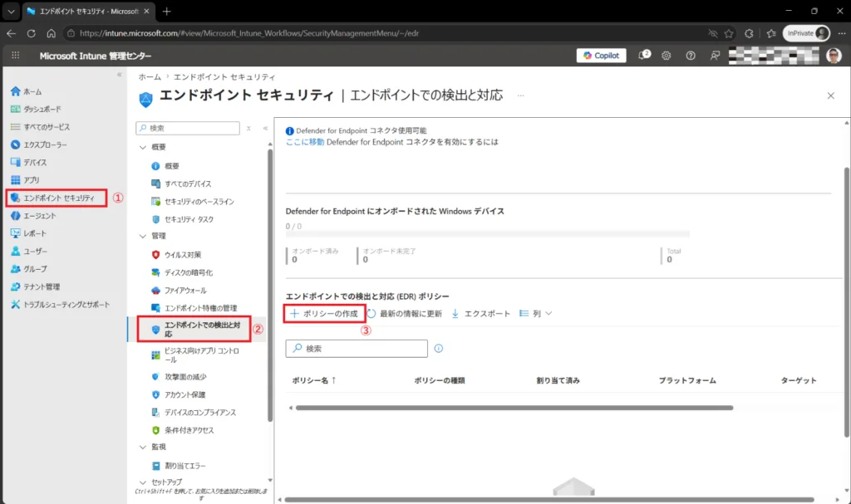851x504 pixels.
Task: Close the エンドポイント セキュリティ blade with X
Action: (830, 95)
